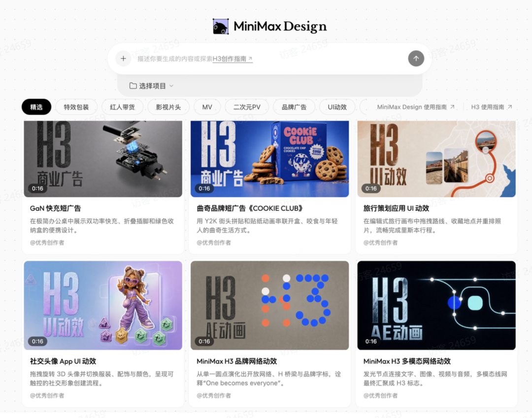Click description starting 在极简办公桌中展示双功率快充
532x418 pixels.
(x=102, y=225)
